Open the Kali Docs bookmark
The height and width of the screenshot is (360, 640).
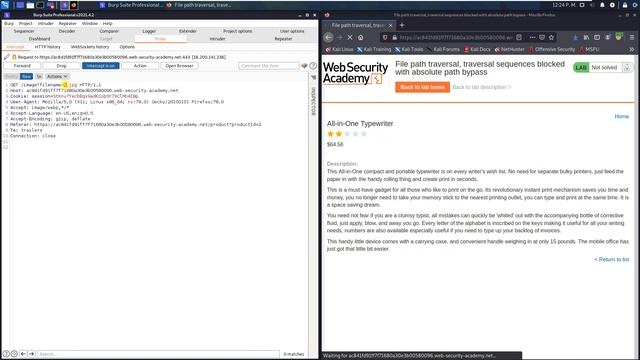477,49
